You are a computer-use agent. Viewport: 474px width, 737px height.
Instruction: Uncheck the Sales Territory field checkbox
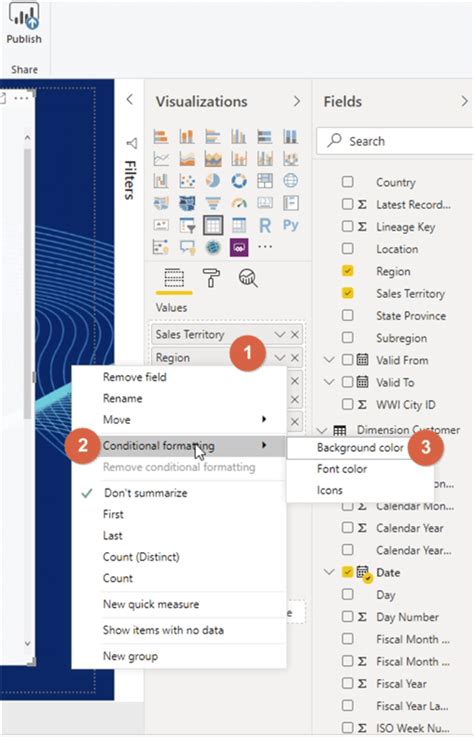click(x=348, y=293)
